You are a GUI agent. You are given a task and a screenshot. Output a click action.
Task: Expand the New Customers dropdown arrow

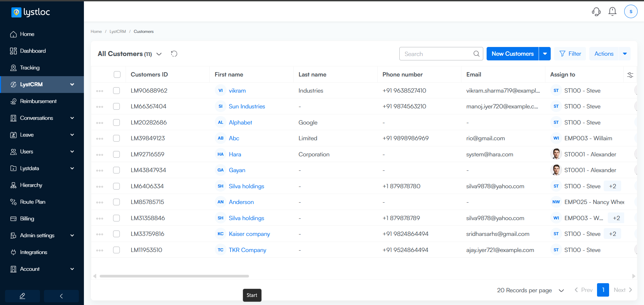[x=545, y=54]
